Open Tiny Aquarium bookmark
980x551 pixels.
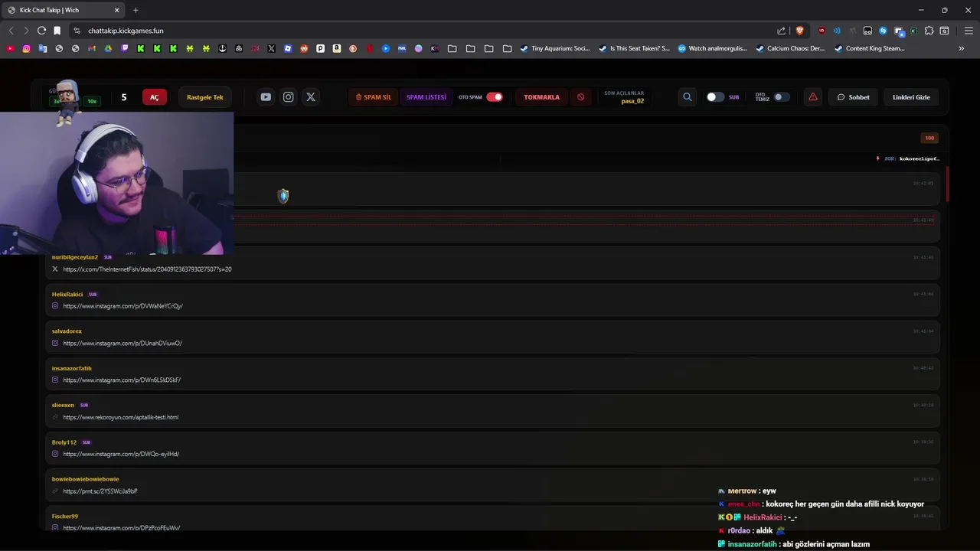coord(555,48)
